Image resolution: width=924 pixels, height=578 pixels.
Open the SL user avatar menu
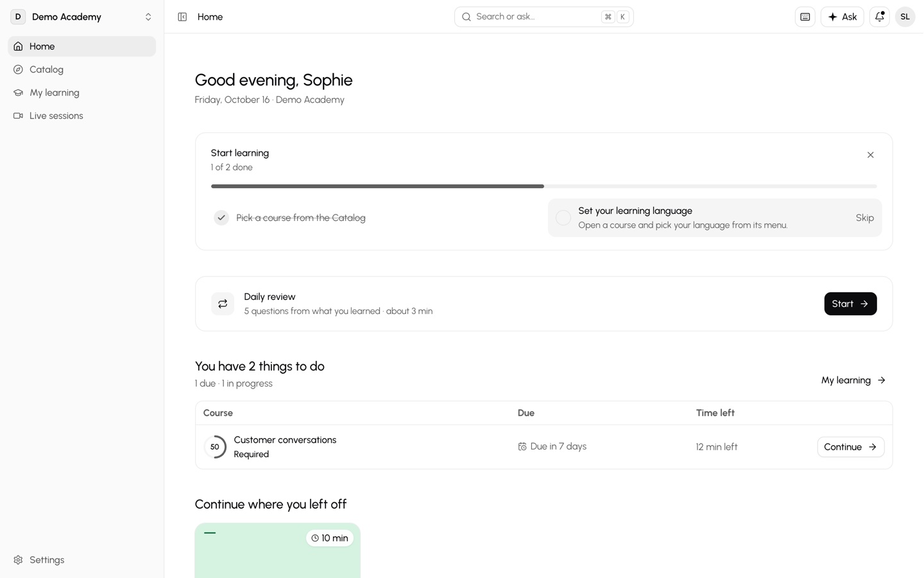coord(905,17)
